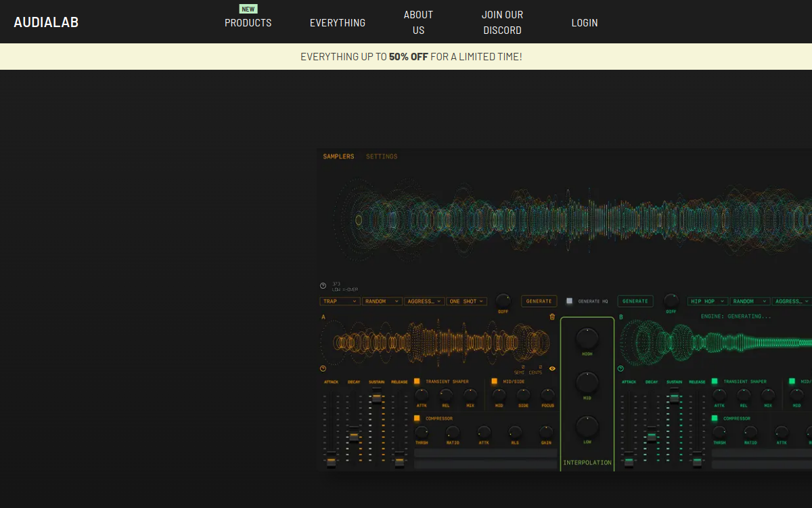Click the help icon above the TRAP dropdown
Viewport: 812px width, 508px height.
pyautogui.click(x=323, y=286)
